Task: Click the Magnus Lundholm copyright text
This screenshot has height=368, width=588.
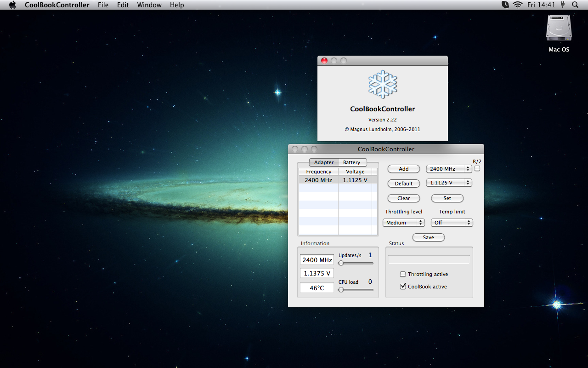Action: [x=383, y=129]
